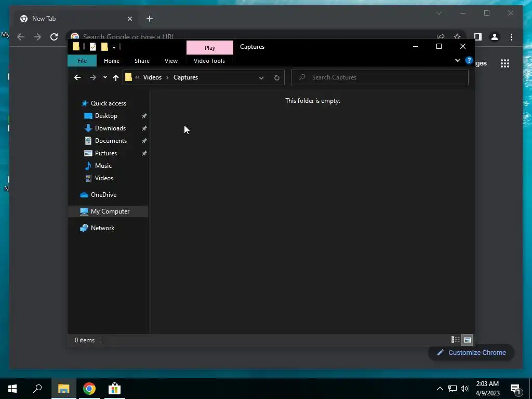This screenshot has width=532, height=399.
Task: Click the pin icon beside Desktop
Action: coord(144,116)
